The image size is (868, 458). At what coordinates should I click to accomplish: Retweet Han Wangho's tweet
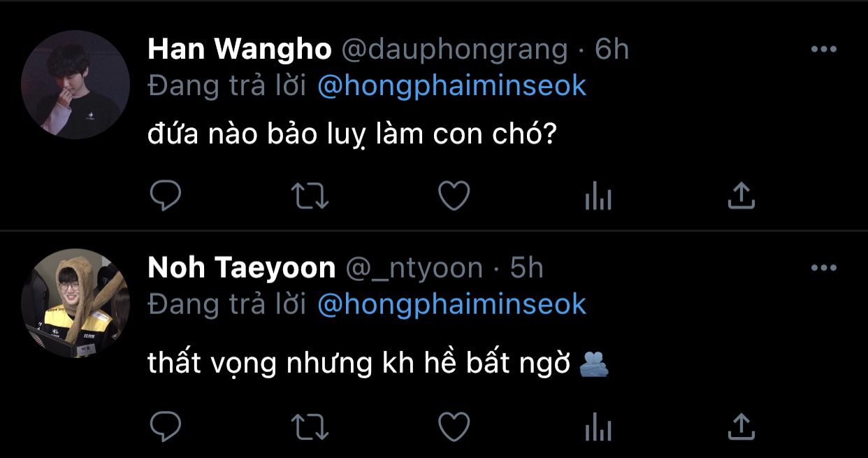pyautogui.click(x=309, y=196)
